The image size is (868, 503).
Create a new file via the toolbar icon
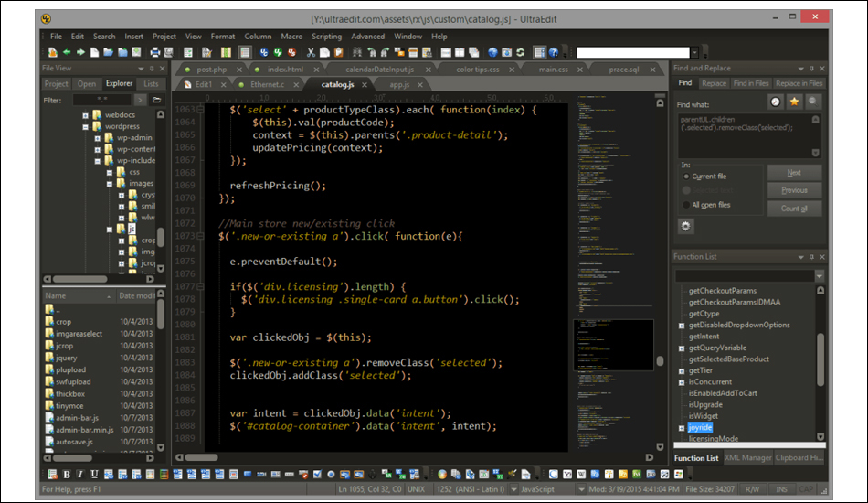[95, 52]
